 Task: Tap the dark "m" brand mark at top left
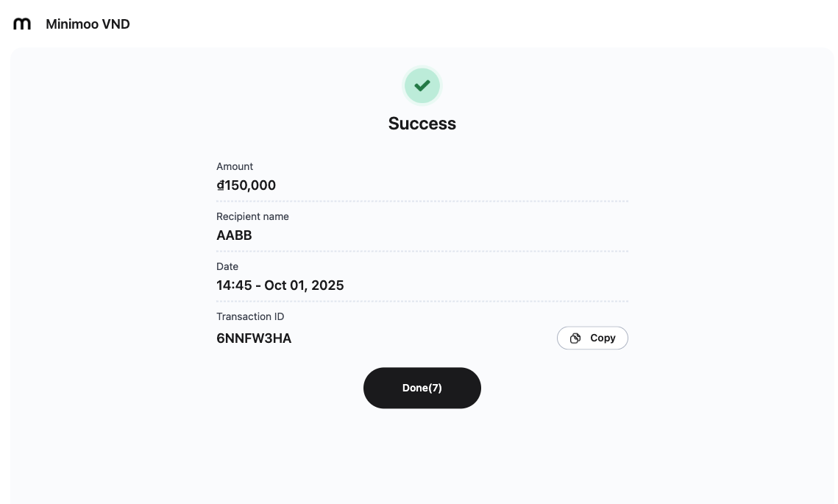[22, 23]
